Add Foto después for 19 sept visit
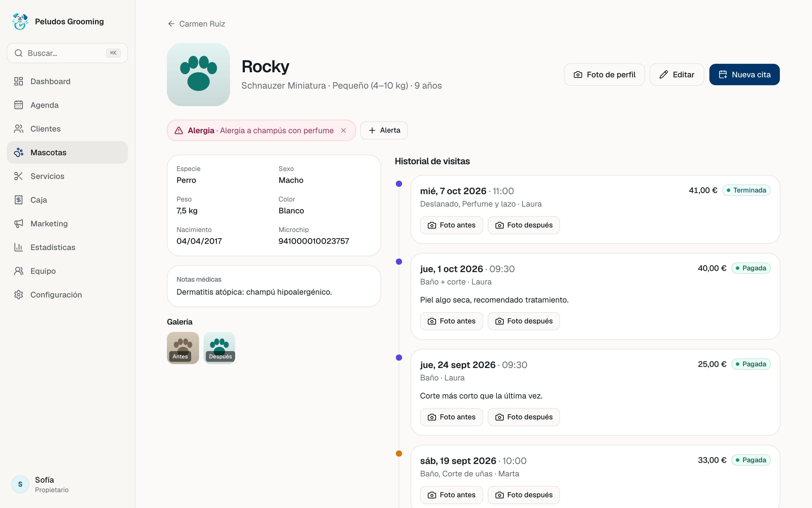The width and height of the screenshot is (812, 508). (524, 495)
